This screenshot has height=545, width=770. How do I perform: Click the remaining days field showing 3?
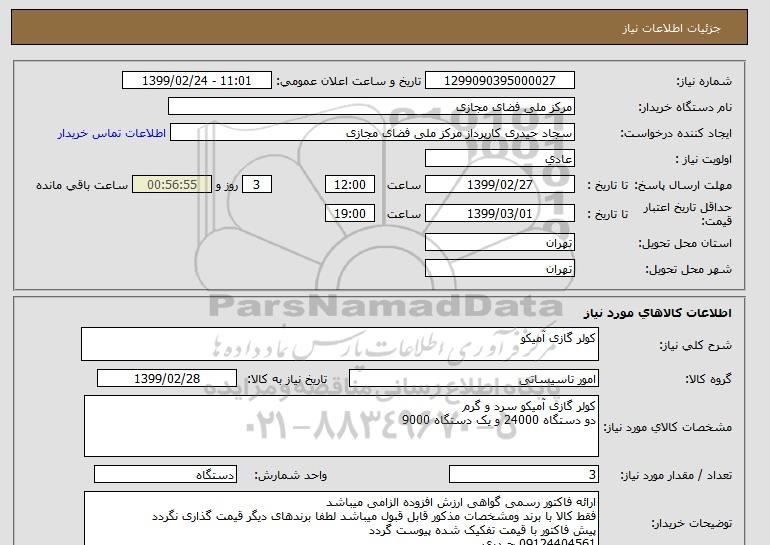click(x=256, y=185)
